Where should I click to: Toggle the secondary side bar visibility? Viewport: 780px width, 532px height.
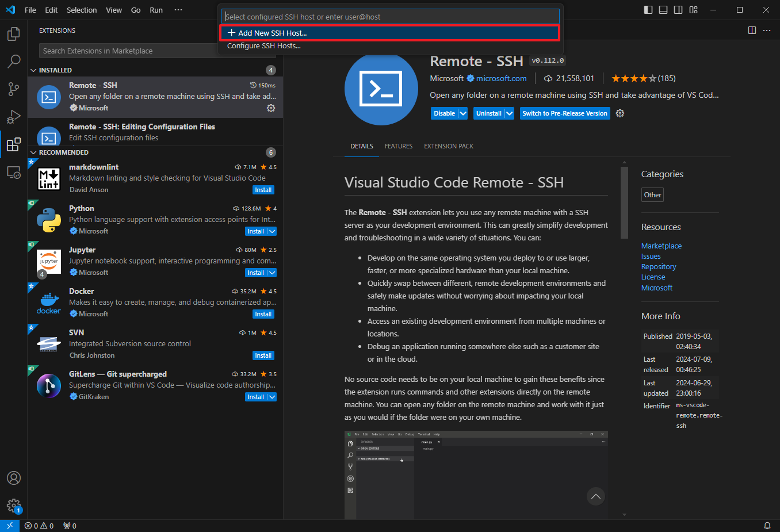coord(678,10)
